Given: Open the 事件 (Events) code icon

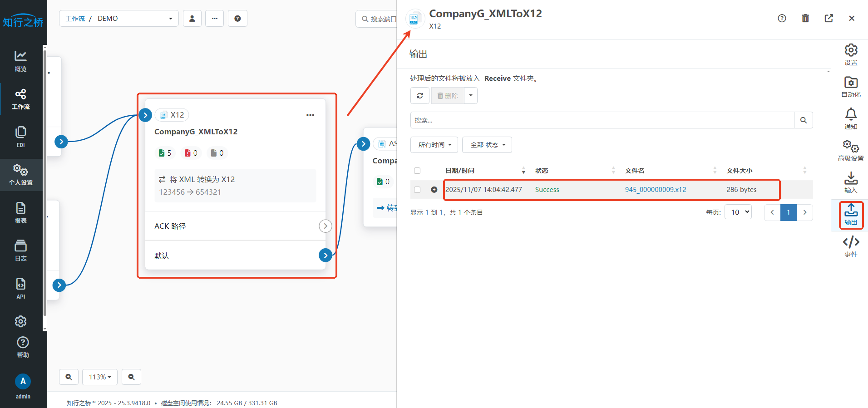Looking at the screenshot, I should pyautogui.click(x=851, y=246).
